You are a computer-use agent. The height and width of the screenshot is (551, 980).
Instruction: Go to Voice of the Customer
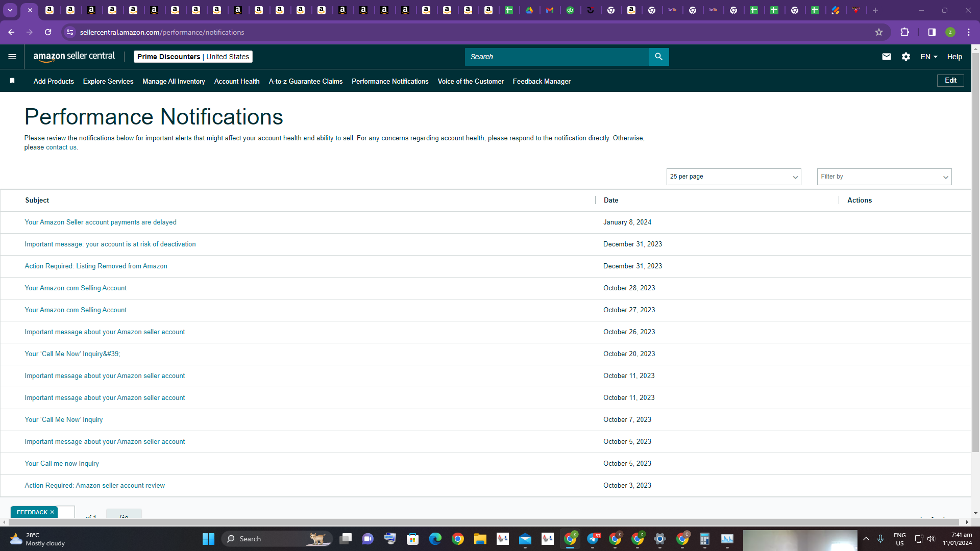[x=471, y=81]
